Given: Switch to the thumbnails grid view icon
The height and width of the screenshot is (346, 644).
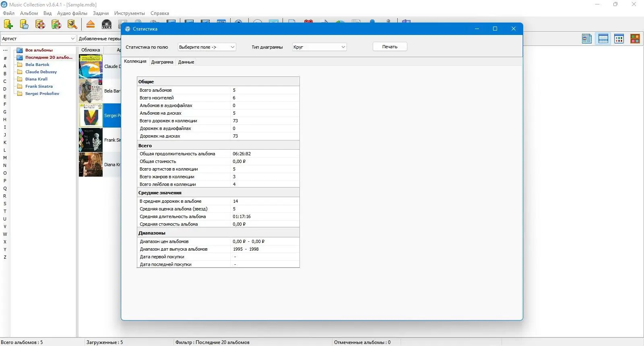Looking at the screenshot, I should [619, 39].
